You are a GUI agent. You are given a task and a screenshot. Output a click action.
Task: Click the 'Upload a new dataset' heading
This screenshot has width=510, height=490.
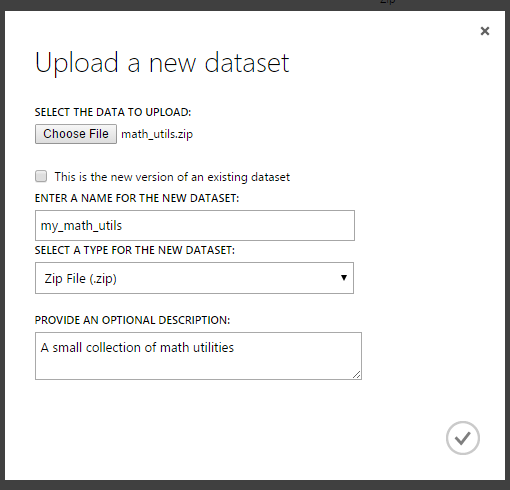(x=162, y=63)
